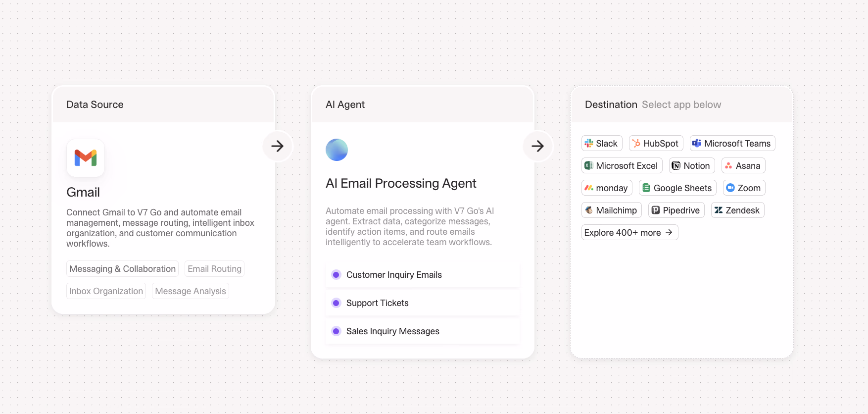The height and width of the screenshot is (414, 868).
Task: Click the monday logo icon
Action: 589,188
